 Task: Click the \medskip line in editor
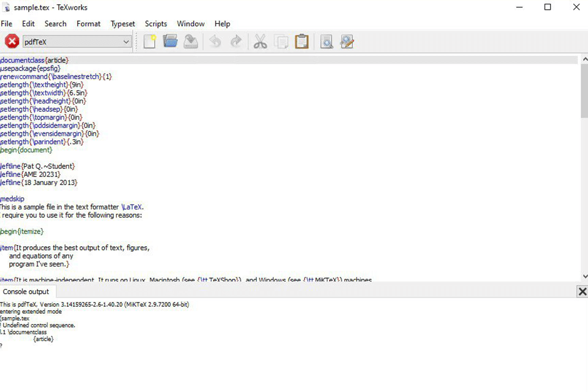(x=12, y=199)
